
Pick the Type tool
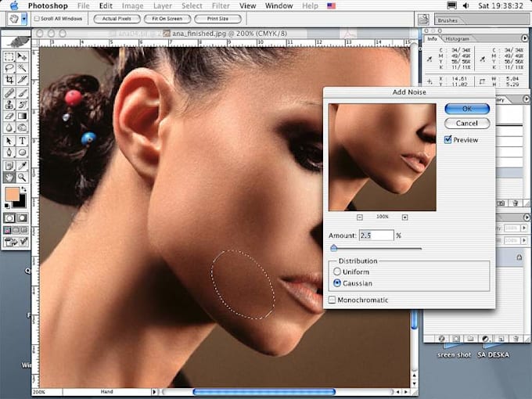(22, 142)
